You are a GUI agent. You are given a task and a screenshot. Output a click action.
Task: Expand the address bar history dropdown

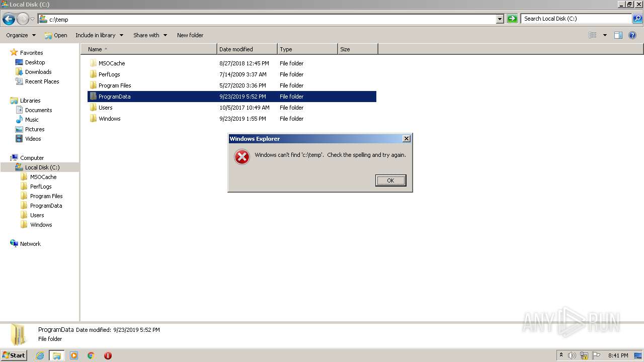[500, 19]
